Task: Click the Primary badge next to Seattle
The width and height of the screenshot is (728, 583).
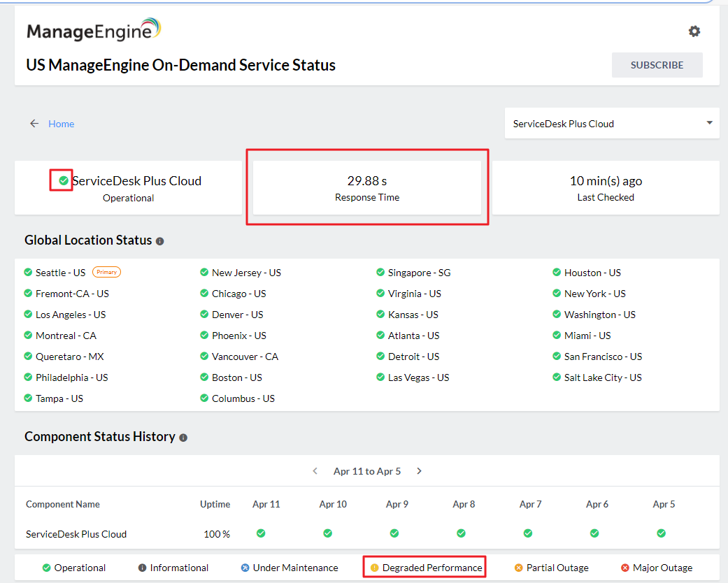Action: 107,273
